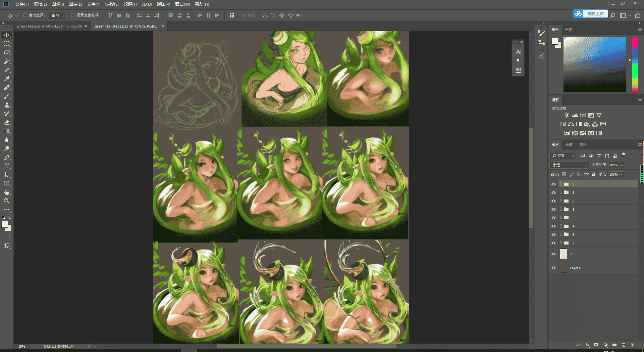Screen dimensions: 644x352
Task: Add layer style with the fx icon
Action: pyautogui.click(x=587, y=345)
